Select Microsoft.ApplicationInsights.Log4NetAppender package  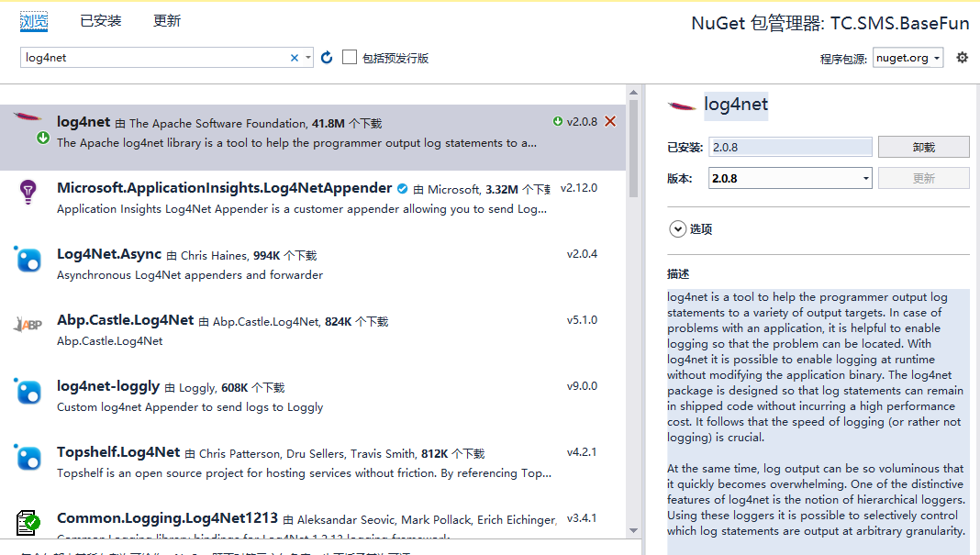tap(225, 188)
